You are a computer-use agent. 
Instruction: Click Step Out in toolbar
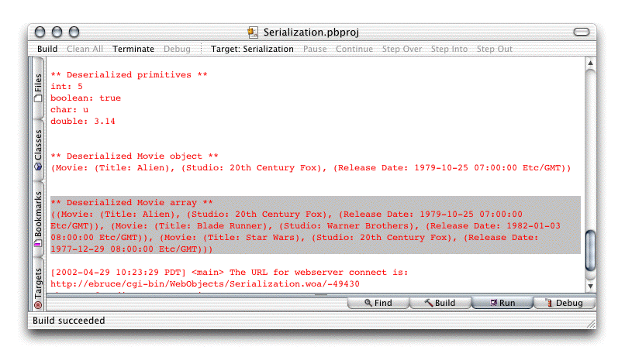click(x=494, y=49)
